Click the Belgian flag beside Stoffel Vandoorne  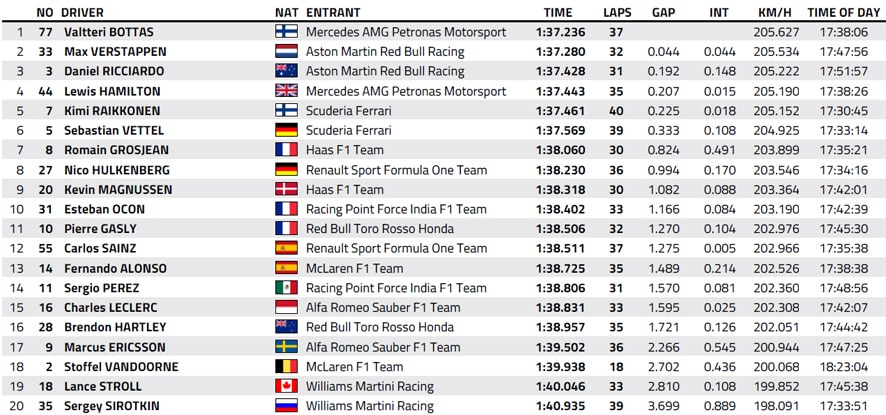tap(286, 367)
